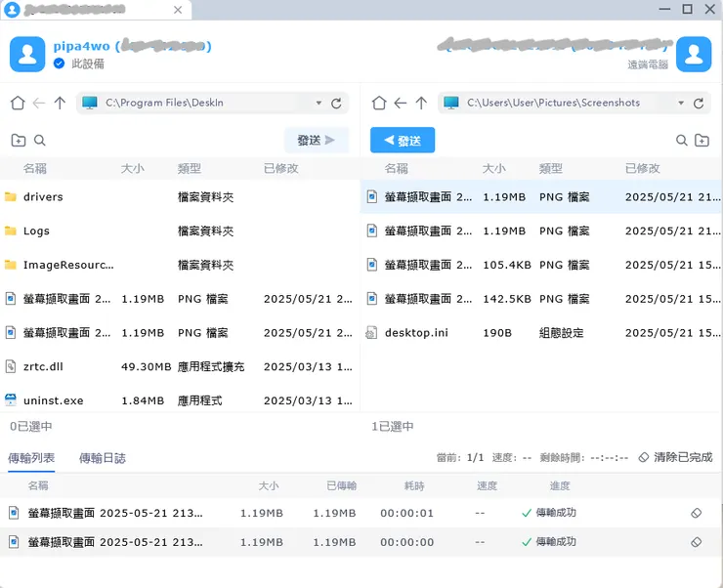Select transfer row taking 00:00:01
This screenshot has height=588, width=723.
click(361, 513)
